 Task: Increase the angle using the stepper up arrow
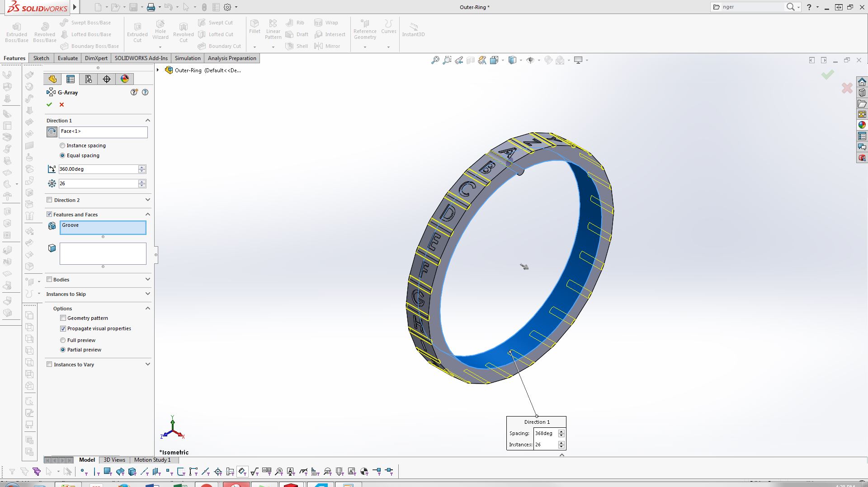[x=142, y=167]
